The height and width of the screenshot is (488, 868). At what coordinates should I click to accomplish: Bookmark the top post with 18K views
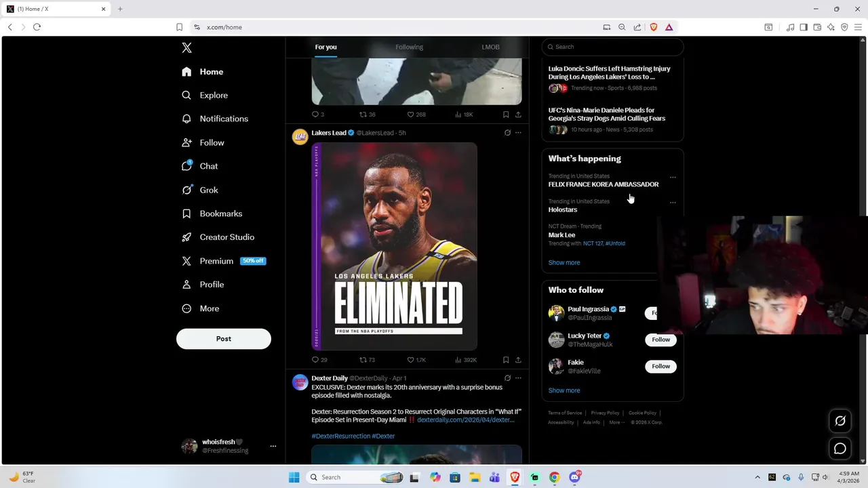(506, 115)
